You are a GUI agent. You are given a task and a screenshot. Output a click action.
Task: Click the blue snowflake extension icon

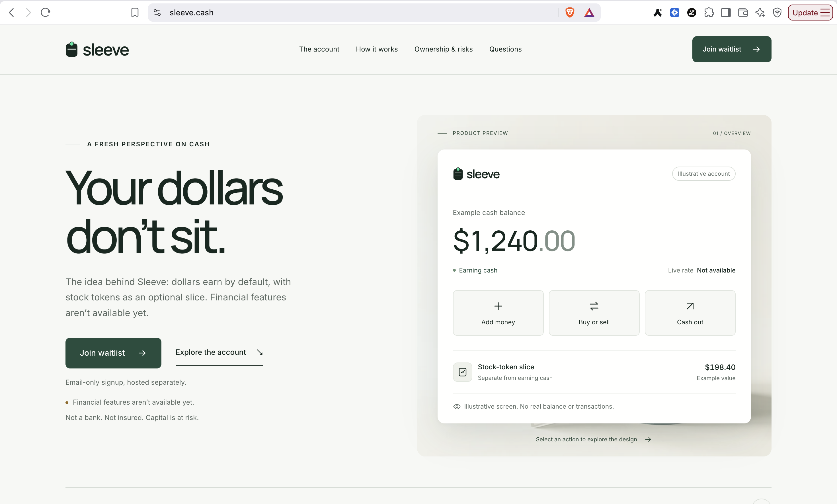[675, 13]
